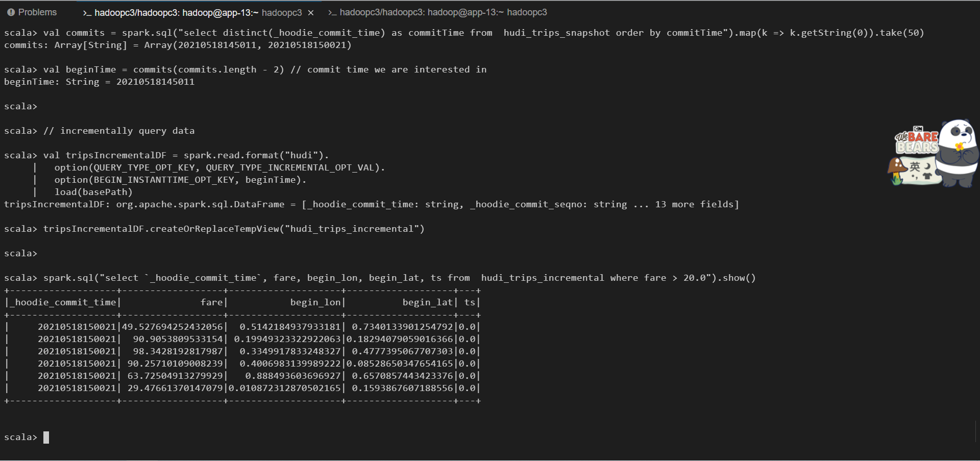This screenshot has height=461, width=980.
Task: Toggle punctuation mode on input method bar
Action: coord(915,177)
